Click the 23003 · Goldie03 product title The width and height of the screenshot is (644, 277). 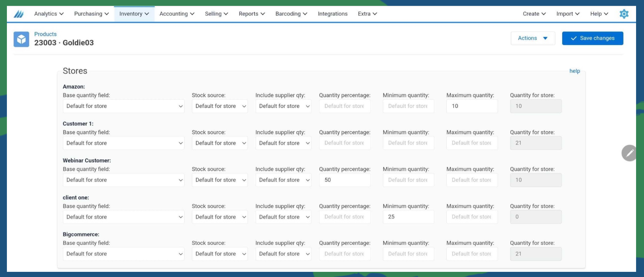click(64, 43)
